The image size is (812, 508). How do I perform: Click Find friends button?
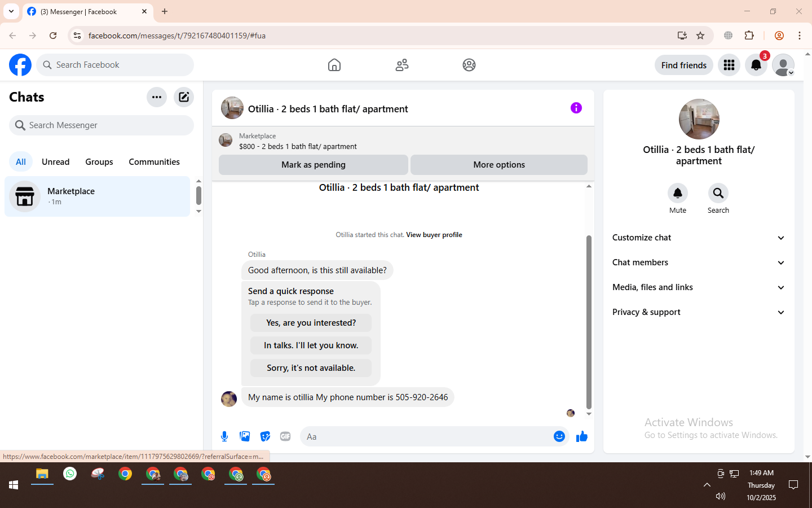click(684, 65)
